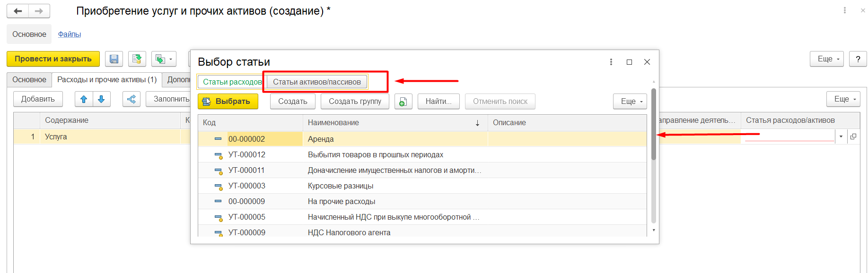Click the back navigation arrow
Screen dimensions: 868x273
point(18,11)
